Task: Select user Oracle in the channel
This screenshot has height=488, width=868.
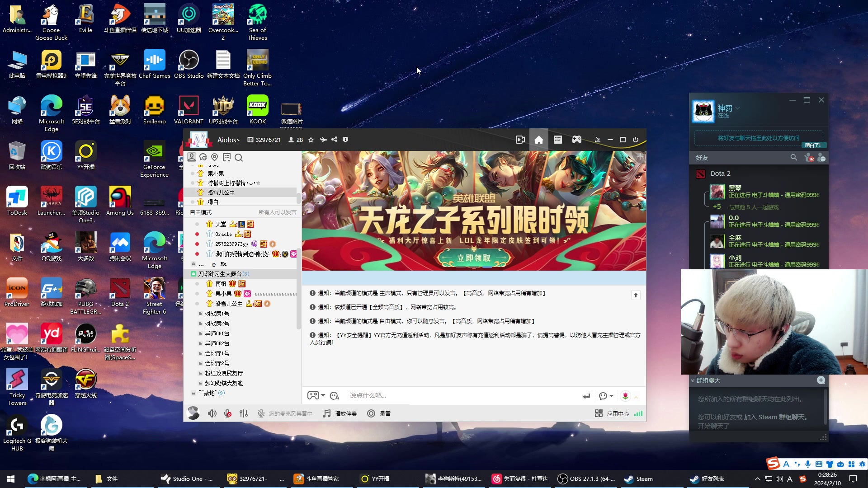Action: pyautogui.click(x=223, y=234)
